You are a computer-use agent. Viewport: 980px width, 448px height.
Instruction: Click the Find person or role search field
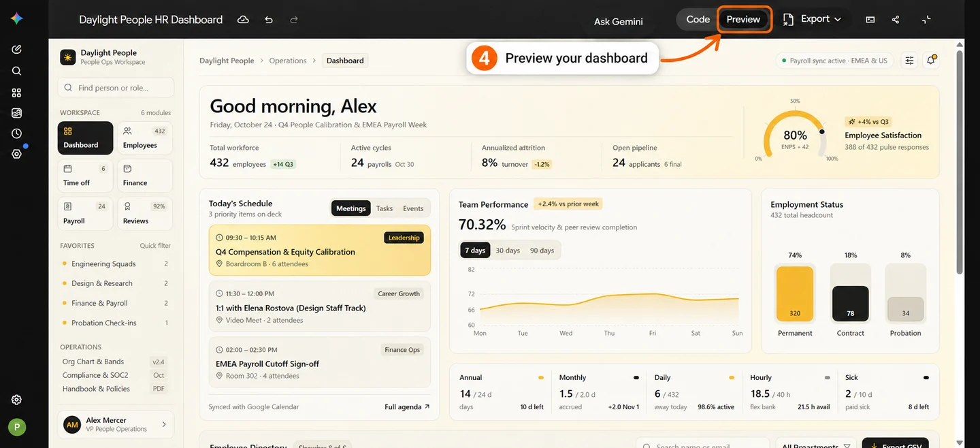click(x=116, y=88)
